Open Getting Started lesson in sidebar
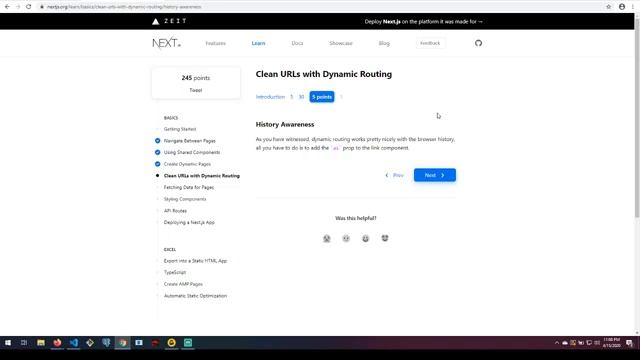The image size is (640, 360). point(180,129)
